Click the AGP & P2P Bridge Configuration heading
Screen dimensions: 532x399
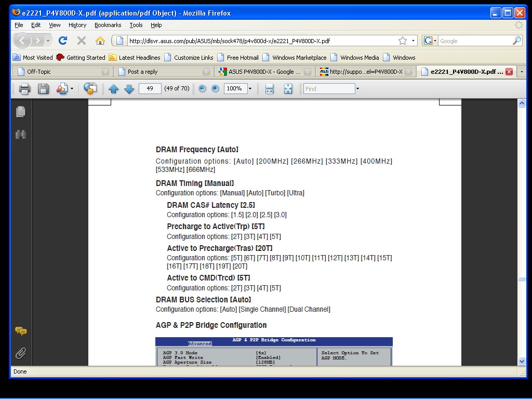pos(211,325)
